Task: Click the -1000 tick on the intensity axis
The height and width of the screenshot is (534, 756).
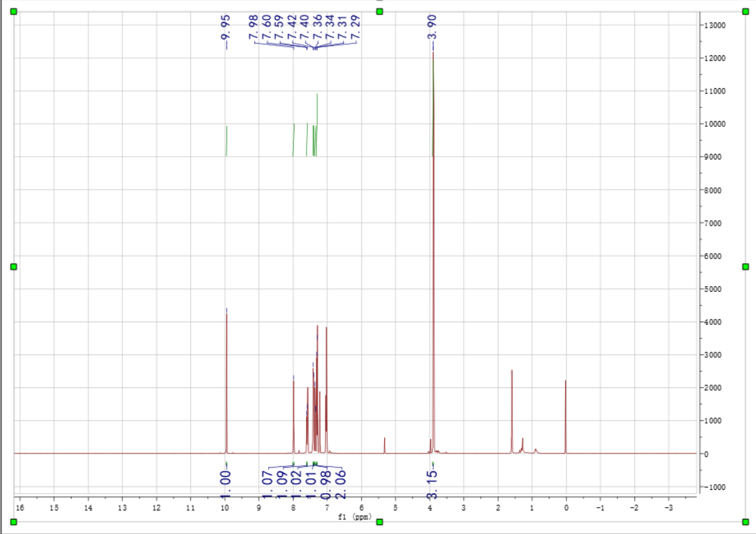Action: [713, 487]
